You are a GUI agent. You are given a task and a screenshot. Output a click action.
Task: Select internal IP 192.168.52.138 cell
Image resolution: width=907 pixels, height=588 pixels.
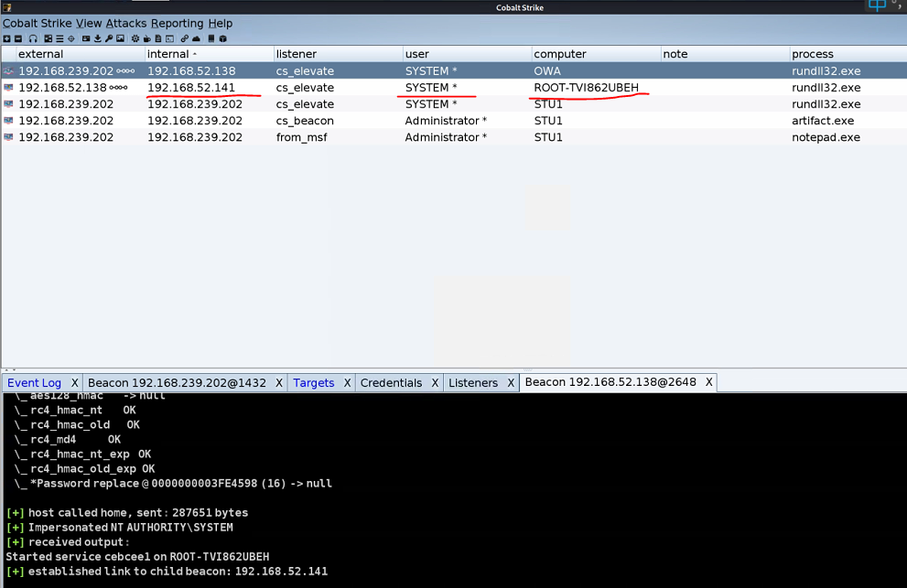click(x=191, y=71)
